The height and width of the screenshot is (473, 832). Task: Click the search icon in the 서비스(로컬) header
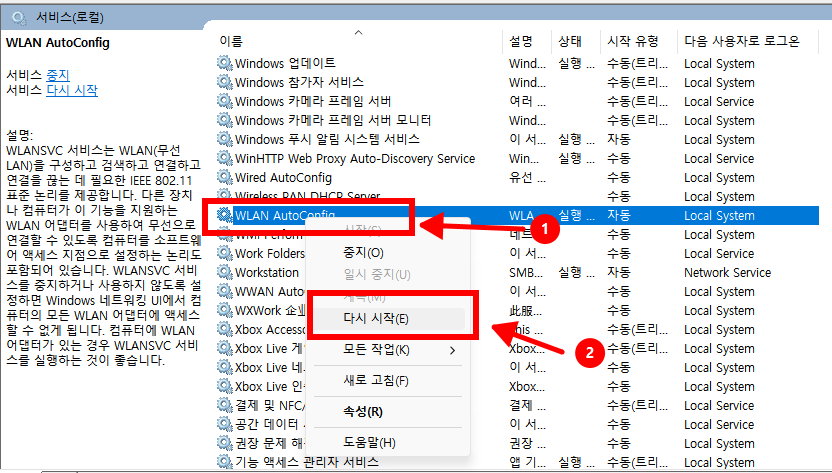click(x=18, y=17)
